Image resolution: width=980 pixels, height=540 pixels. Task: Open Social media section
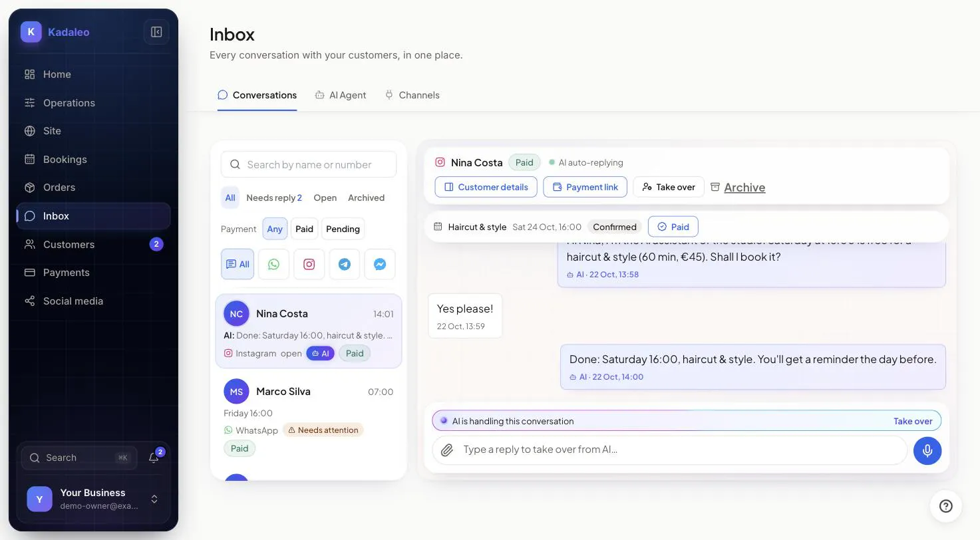[x=93, y=301]
